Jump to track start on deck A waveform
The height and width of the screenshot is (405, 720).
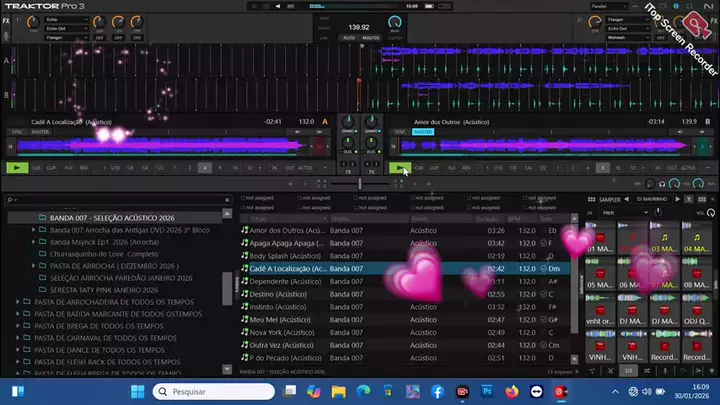pyautogui.click(x=11, y=147)
